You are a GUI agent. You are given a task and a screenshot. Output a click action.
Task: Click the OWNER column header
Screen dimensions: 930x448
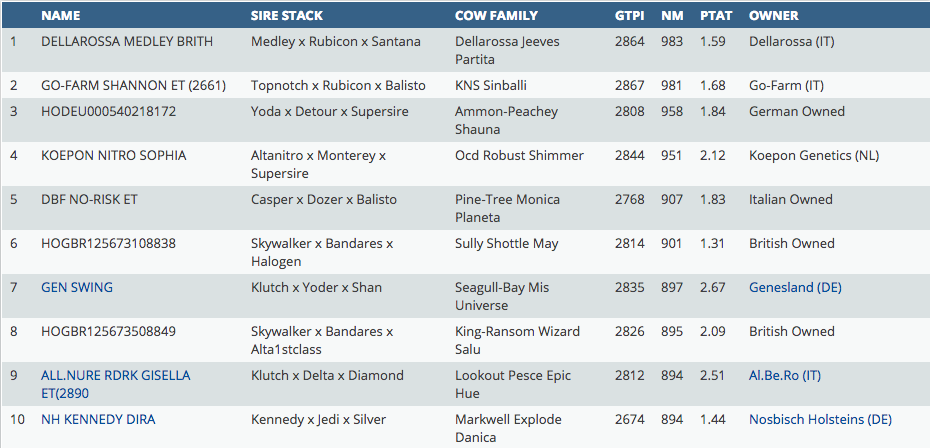point(774,16)
